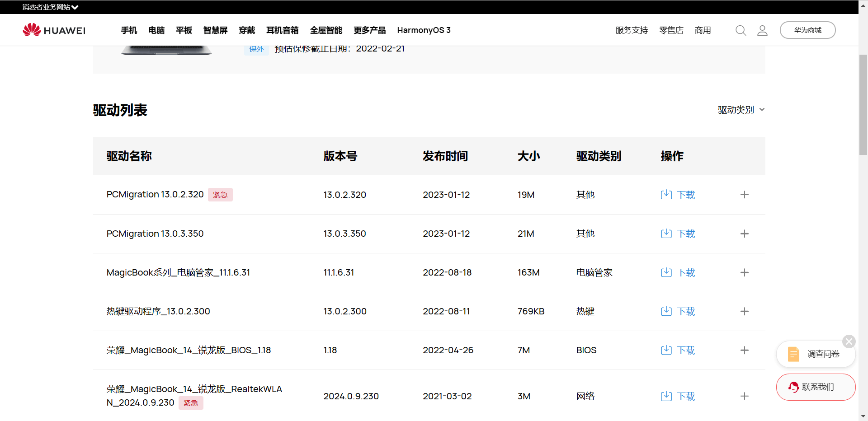Open the 平板 menu
The image size is (868, 421).
click(184, 30)
